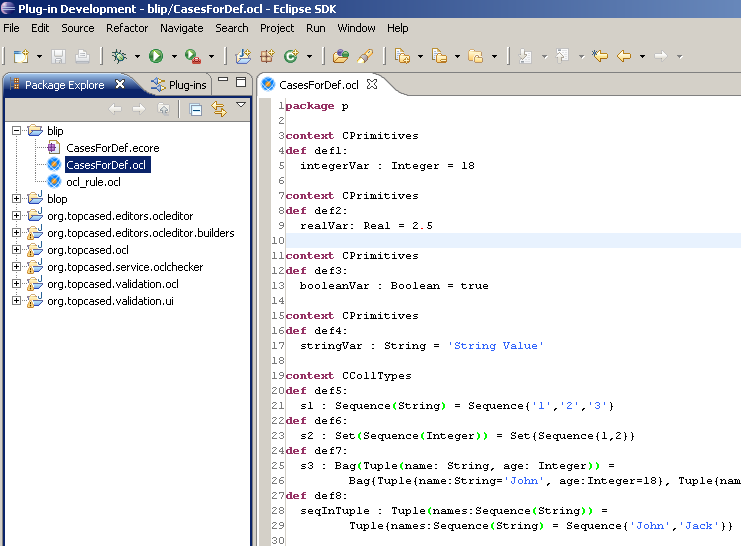Viewport: 741px width, 546px height.
Task: Open the Run menu
Action: pos(316,28)
